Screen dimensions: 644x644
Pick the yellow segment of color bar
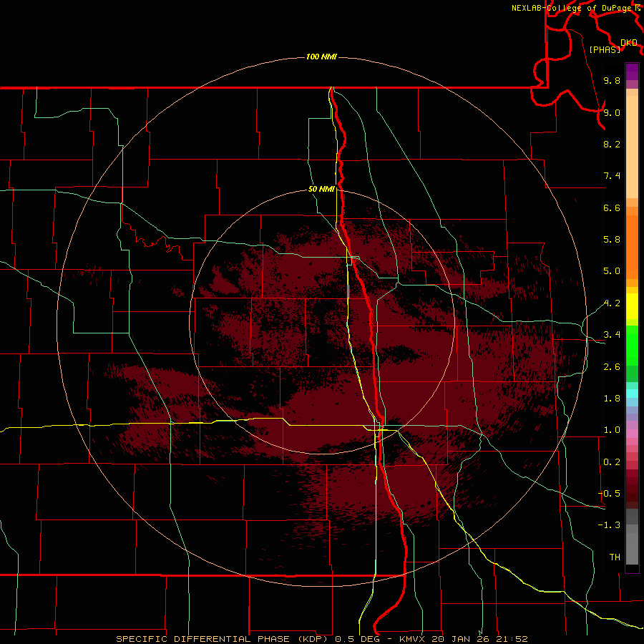point(632,306)
